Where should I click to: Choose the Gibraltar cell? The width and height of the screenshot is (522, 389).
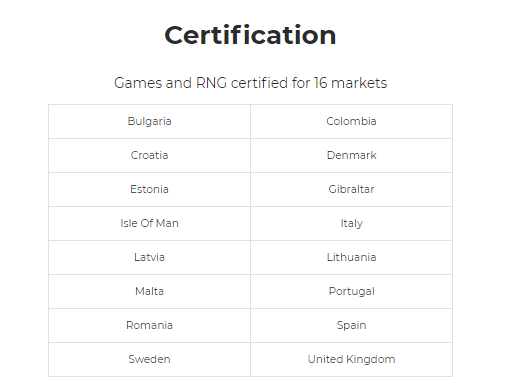tap(351, 189)
